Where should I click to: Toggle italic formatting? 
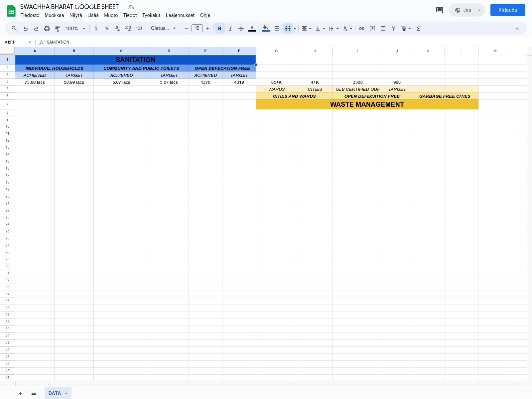tap(230, 29)
